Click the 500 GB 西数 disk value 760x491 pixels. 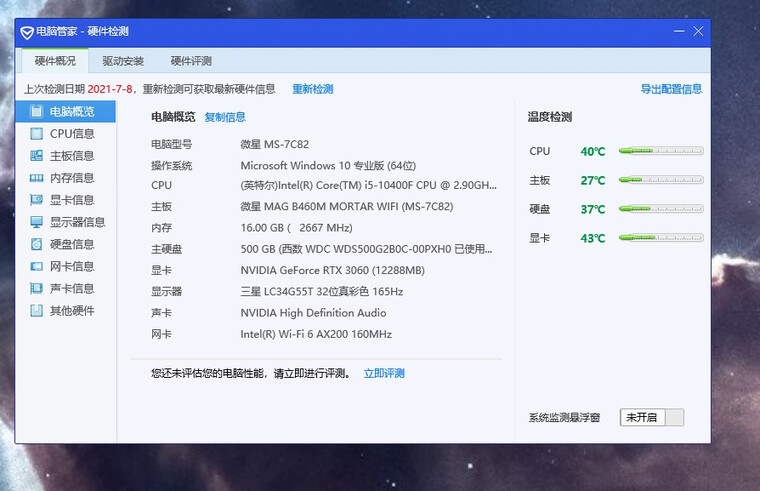click(366, 249)
